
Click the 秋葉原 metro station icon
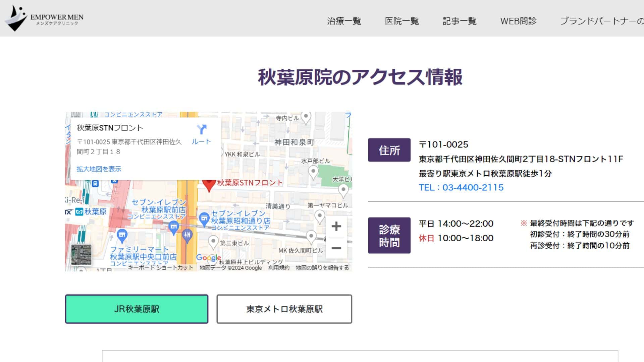(x=79, y=212)
